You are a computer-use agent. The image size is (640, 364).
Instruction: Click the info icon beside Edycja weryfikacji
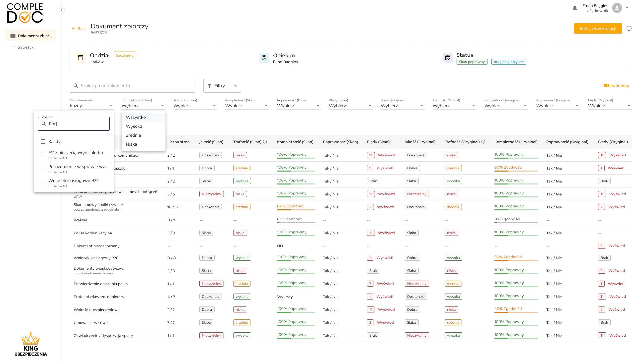[x=629, y=28]
